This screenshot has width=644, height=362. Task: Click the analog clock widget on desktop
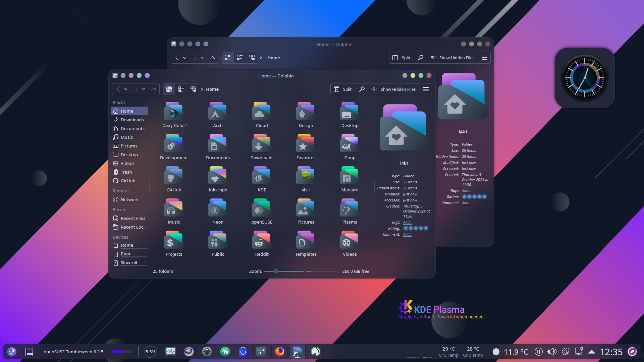tap(585, 78)
